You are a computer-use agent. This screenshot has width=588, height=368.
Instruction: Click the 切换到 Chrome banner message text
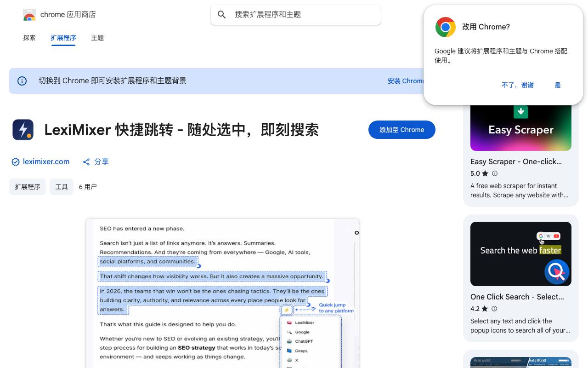(x=113, y=81)
